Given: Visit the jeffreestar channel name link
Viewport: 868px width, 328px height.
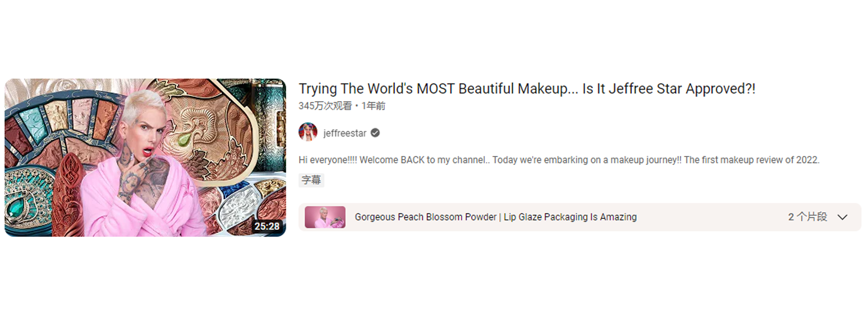Looking at the screenshot, I should (345, 133).
